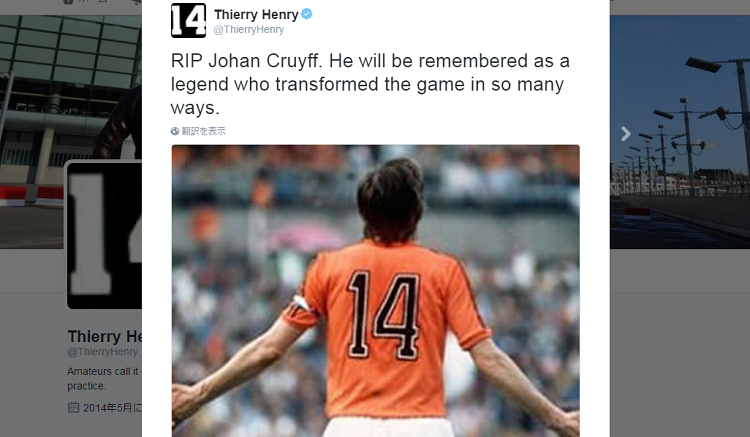Open the street lamps photo on the right
Screen dimensions: 750x437
(680, 132)
